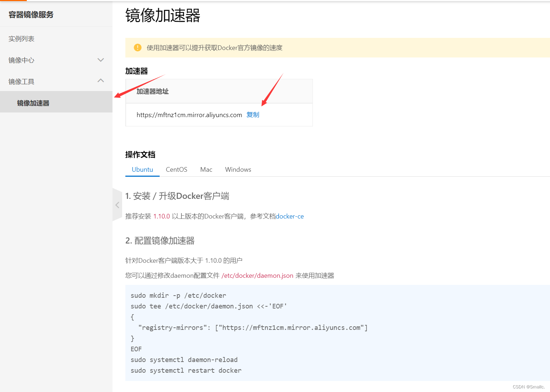The width and height of the screenshot is (550, 392).
Task: Click the 1.10.0 version text
Action: tap(161, 216)
